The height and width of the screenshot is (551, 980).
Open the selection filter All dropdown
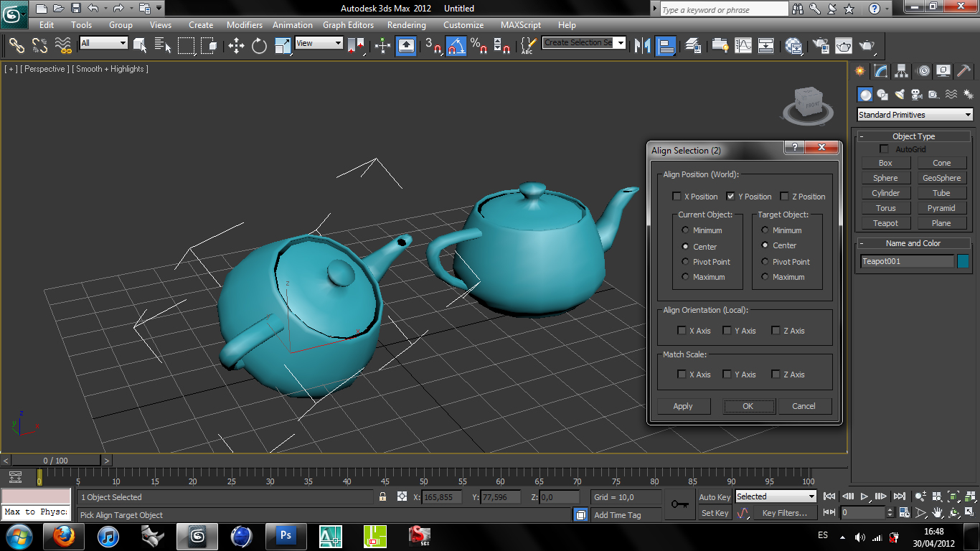click(x=103, y=43)
